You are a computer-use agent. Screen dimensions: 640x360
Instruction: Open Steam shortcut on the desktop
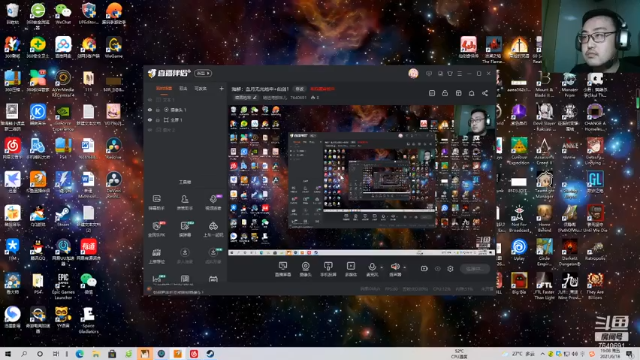[63, 216]
